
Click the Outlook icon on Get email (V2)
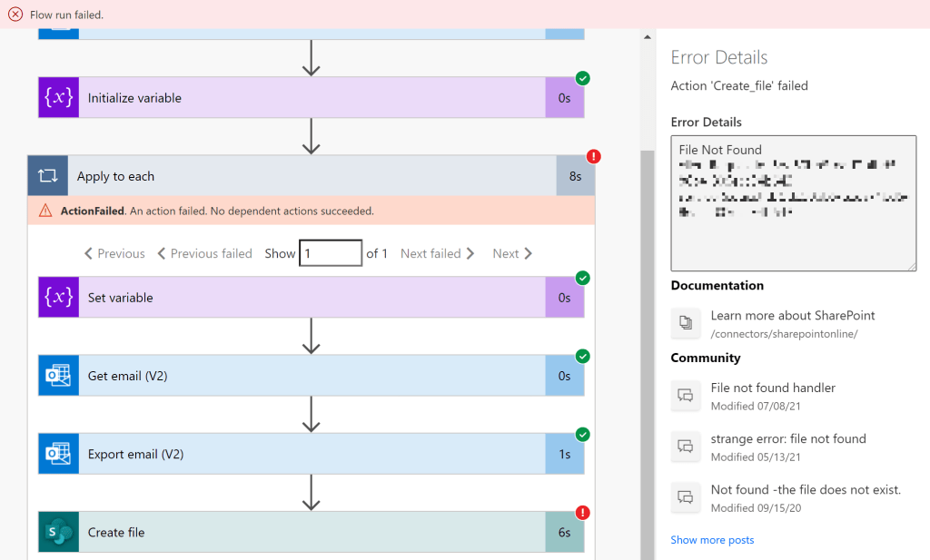(59, 376)
